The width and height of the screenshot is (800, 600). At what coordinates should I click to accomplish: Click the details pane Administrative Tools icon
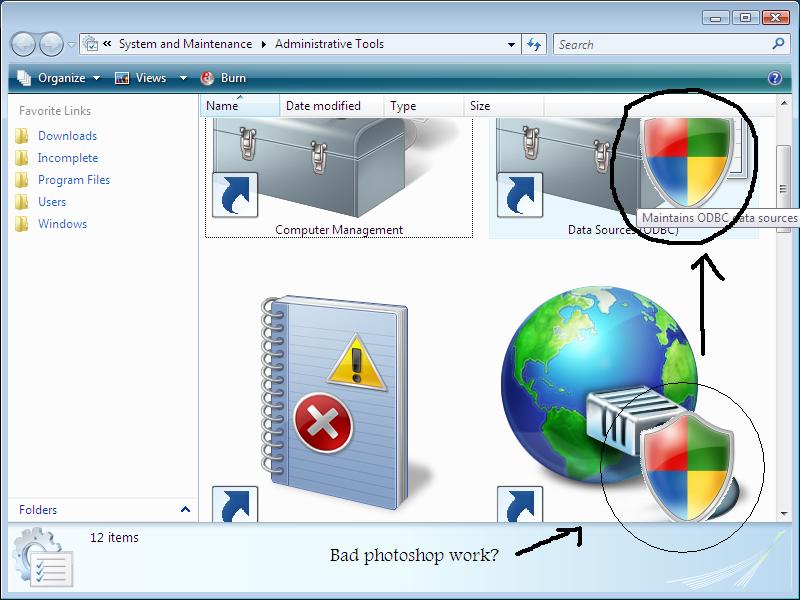click(x=43, y=557)
